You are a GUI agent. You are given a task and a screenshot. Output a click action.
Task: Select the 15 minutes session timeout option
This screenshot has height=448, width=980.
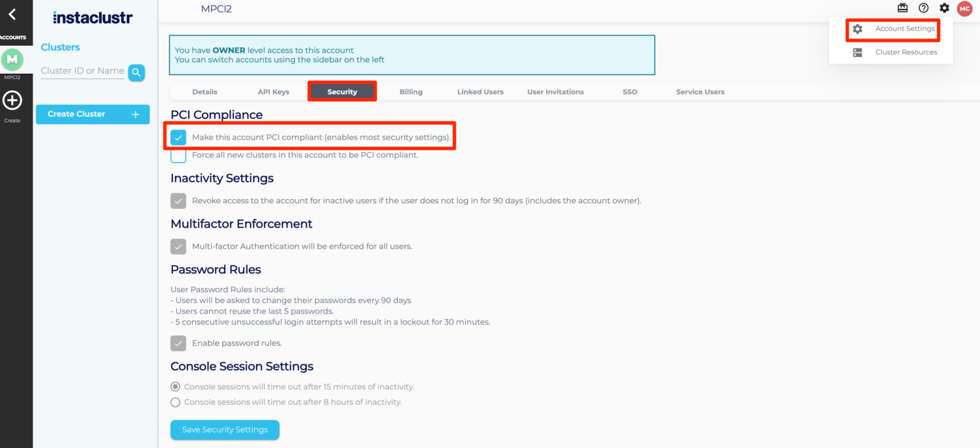tap(175, 386)
